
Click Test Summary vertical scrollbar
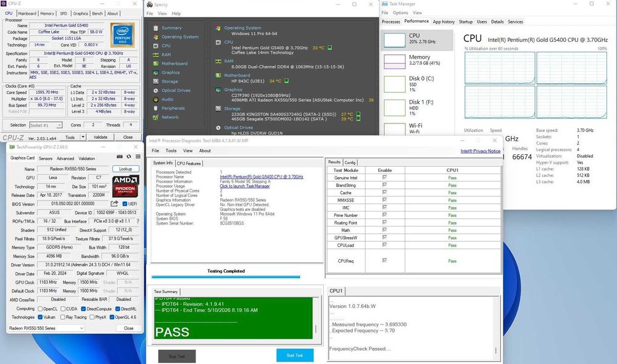tap(315, 318)
